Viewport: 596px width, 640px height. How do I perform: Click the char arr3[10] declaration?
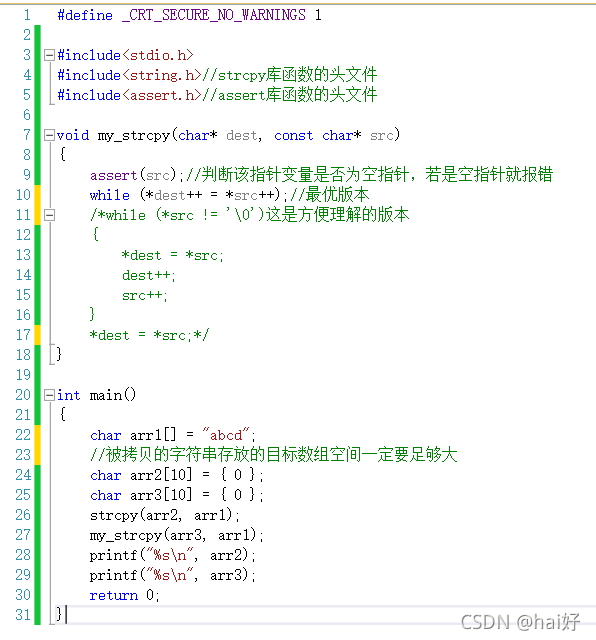[177, 495]
